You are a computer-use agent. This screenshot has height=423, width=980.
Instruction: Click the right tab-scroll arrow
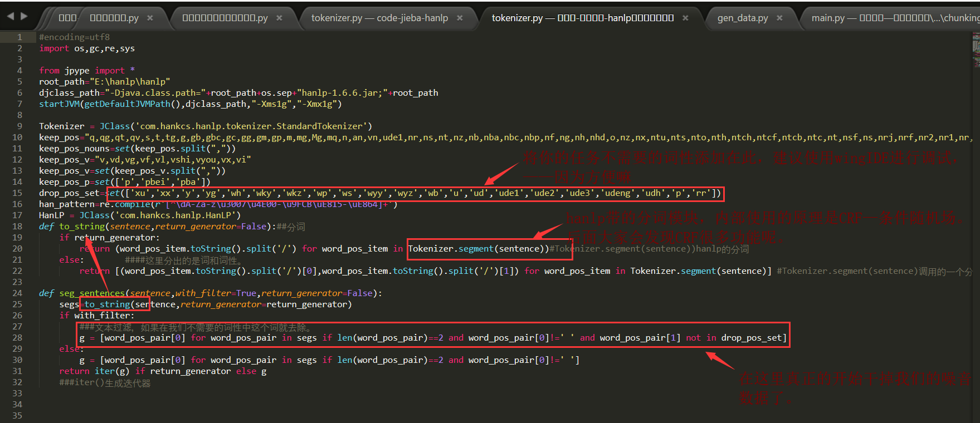click(x=24, y=16)
